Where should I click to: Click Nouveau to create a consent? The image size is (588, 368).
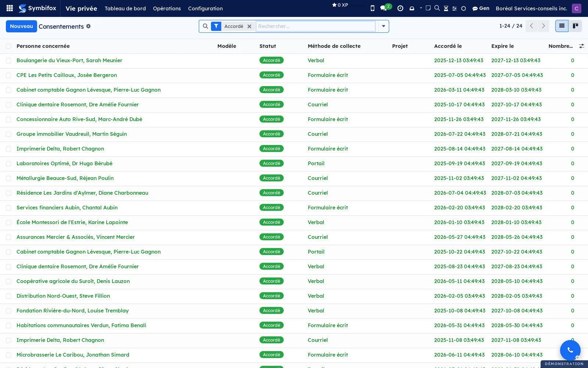point(21,26)
